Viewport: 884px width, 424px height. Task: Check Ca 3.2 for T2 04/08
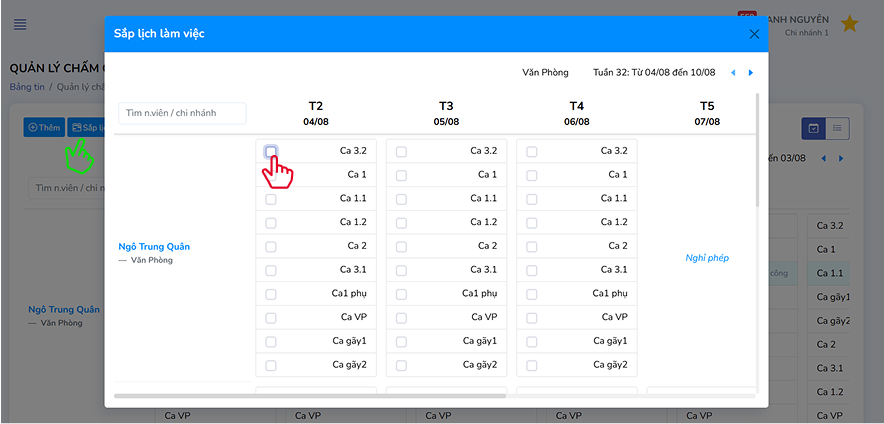(271, 151)
